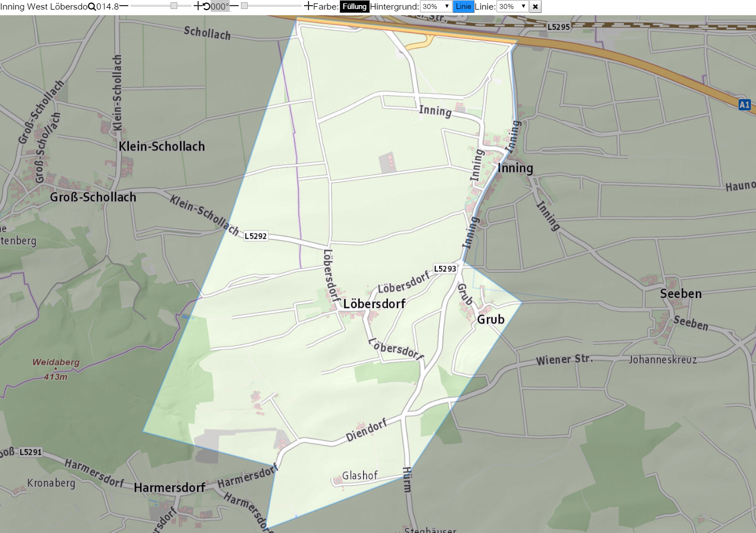Click the A1 motorway shield
This screenshot has height=533, width=756.
click(x=744, y=105)
